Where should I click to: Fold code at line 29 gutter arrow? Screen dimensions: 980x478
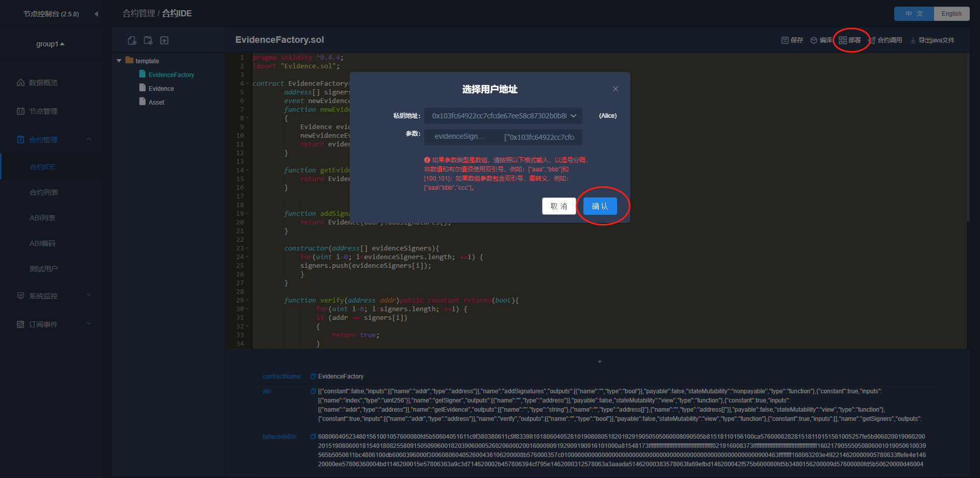coord(248,300)
